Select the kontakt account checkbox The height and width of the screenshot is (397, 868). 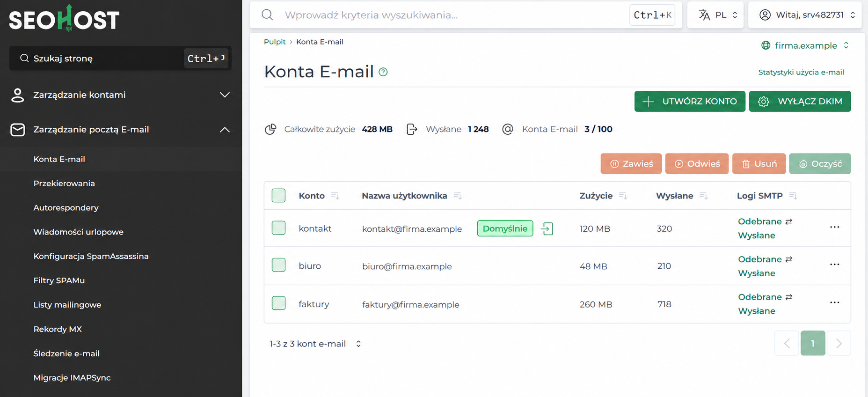point(278,228)
